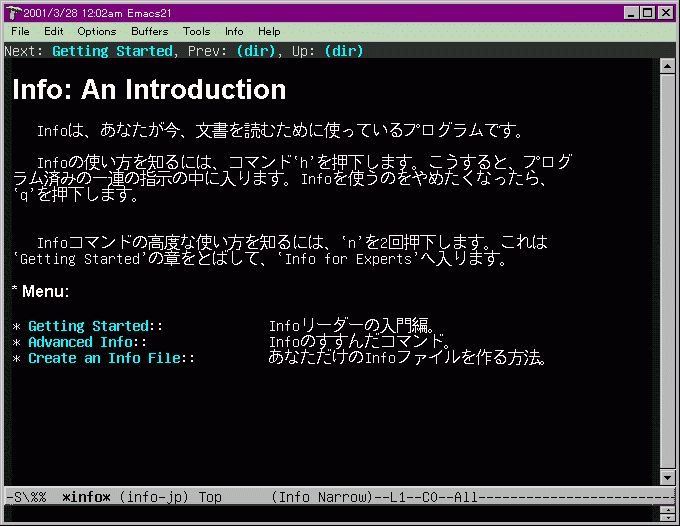This screenshot has height=526, width=680.
Task: Click the (info-jp) text in mode line
Action: pos(154,497)
